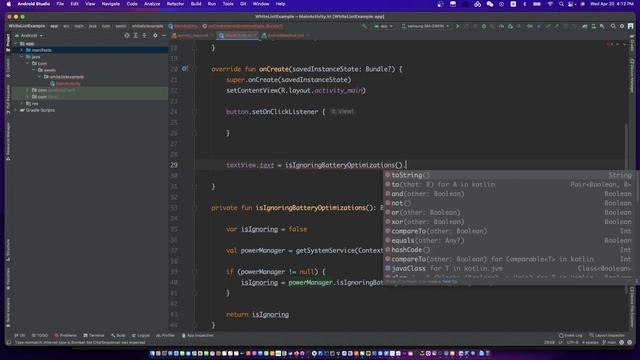Open the Gradle tool window on right edge
640x360 pixels.
[632, 43]
